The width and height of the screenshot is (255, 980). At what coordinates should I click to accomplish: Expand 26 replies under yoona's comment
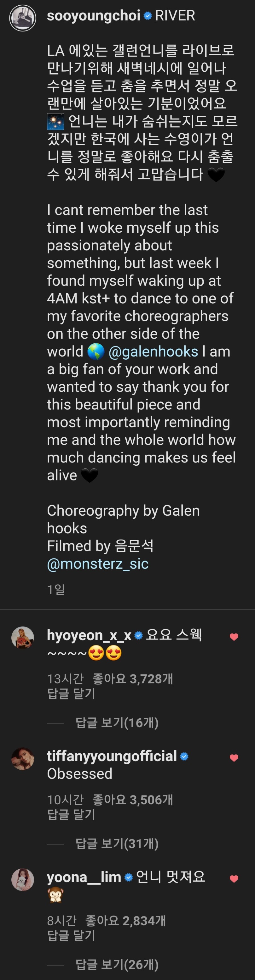[x=117, y=964]
